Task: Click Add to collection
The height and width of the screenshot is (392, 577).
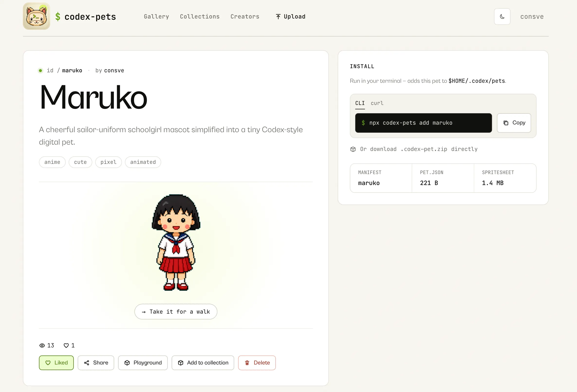Action: pos(203,363)
